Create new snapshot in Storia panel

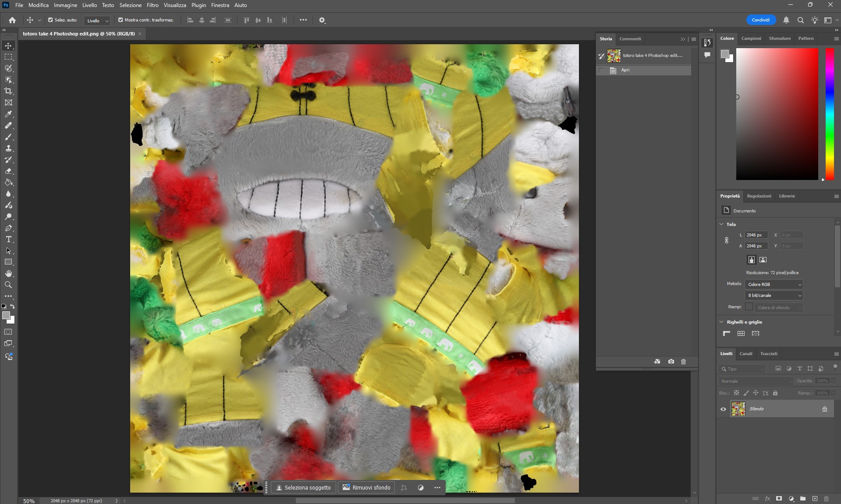671,361
